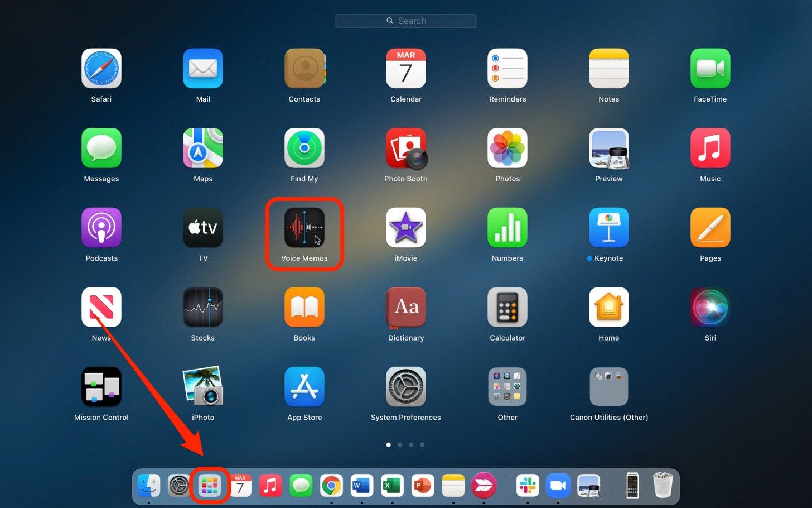The image size is (812, 508).
Task: Launch Keynote
Action: [x=608, y=228]
